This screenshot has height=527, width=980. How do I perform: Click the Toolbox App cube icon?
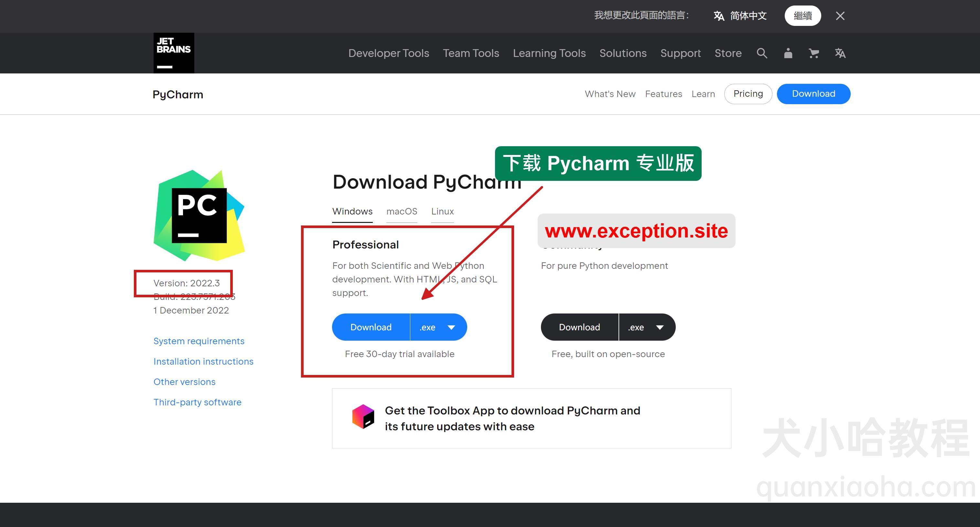(x=363, y=417)
